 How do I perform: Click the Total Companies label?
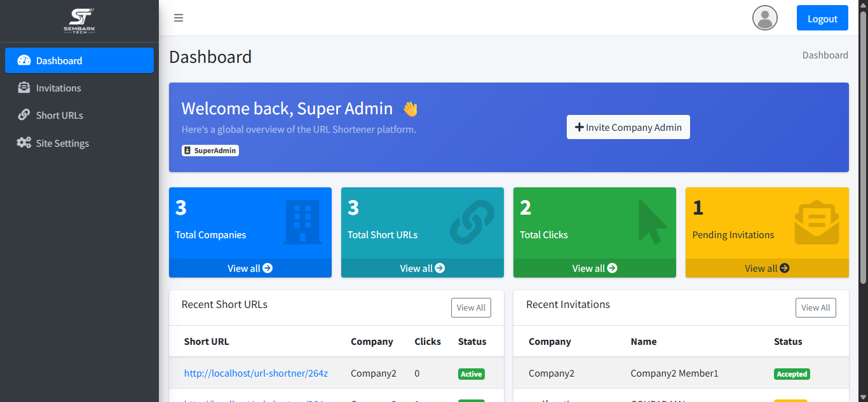click(210, 235)
